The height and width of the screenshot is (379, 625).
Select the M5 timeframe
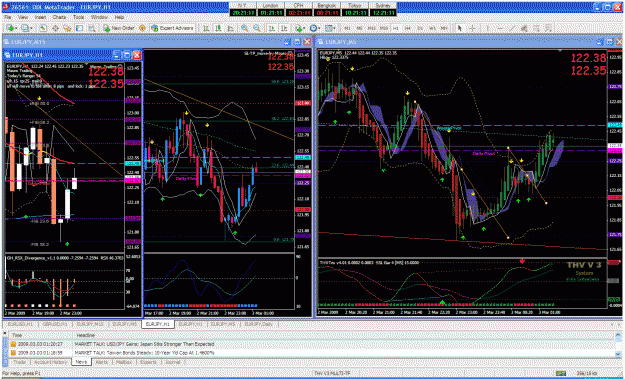pos(360,28)
